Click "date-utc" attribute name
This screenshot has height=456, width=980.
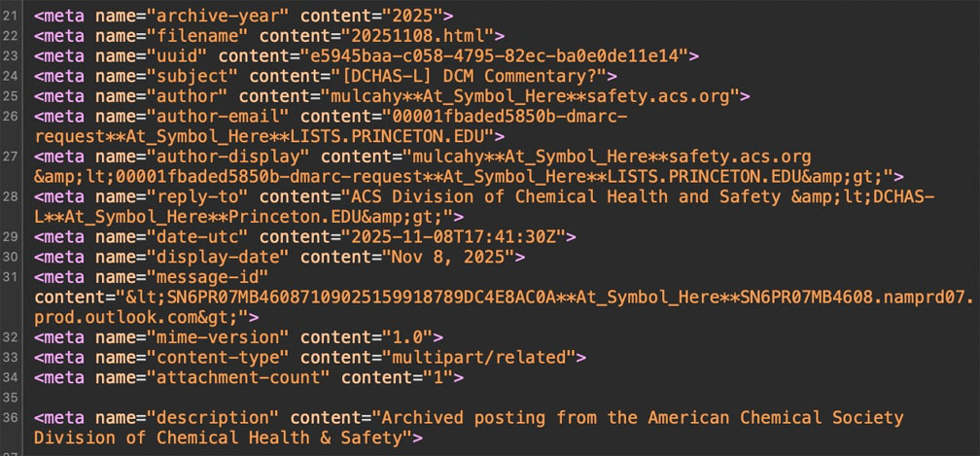pos(197,236)
